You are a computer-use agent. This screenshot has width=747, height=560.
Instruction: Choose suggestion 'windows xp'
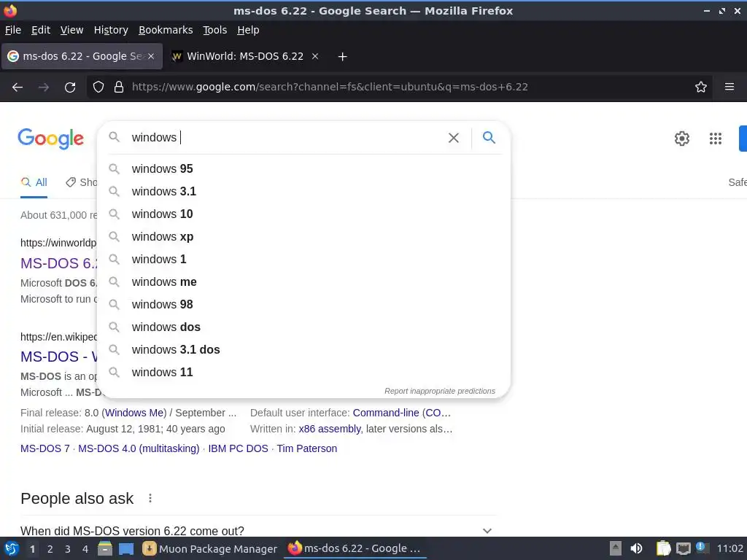pyautogui.click(x=305, y=237)
